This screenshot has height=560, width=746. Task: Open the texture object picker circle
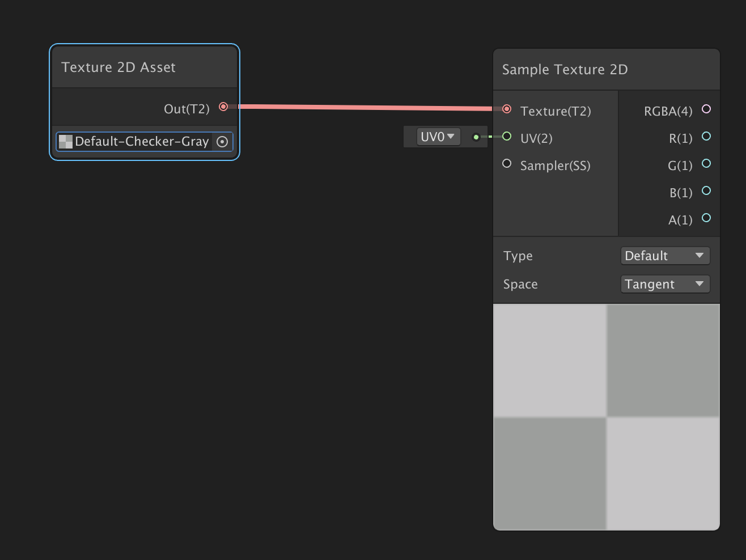click(222, 142)
